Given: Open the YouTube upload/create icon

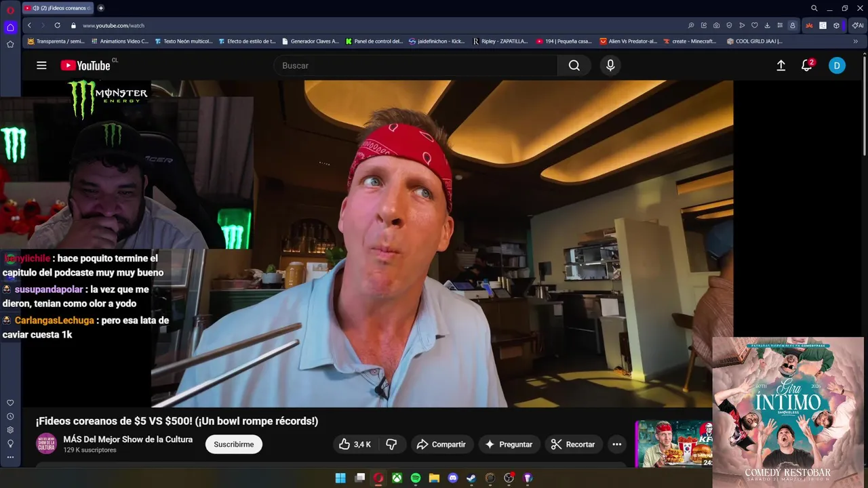Looking at the screenshot, I should (x=781, y=66).
